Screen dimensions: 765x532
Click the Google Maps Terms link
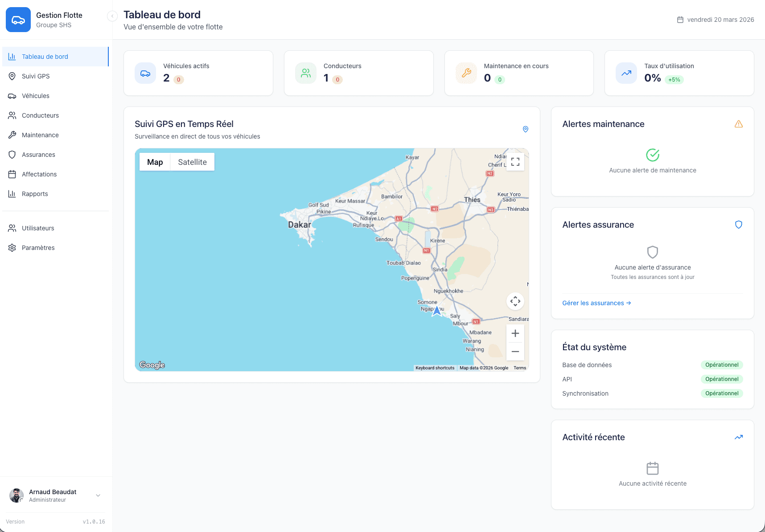pos(519,368)
